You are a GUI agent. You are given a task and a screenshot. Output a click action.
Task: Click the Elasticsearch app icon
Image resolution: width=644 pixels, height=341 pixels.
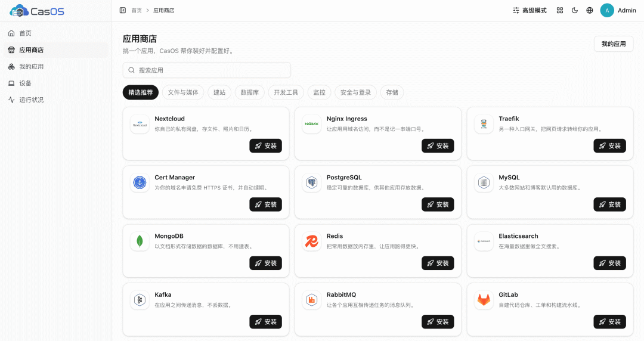tap(484, 241)
